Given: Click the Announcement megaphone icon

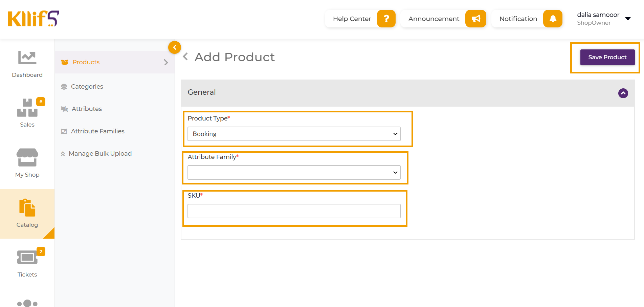Looking at the screenshot, I should click(x=476, y=19).
